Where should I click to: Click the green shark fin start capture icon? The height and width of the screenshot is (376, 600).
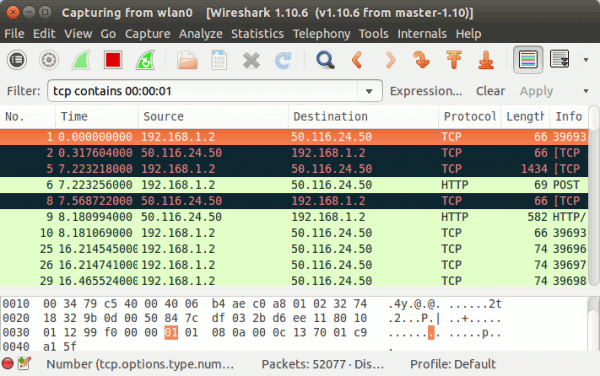coord(81,60)
